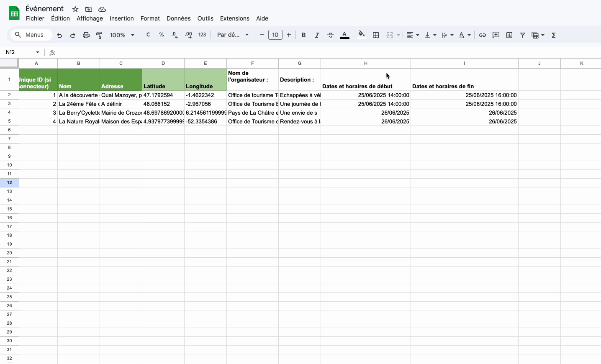Increase decimal places
601x364 pixels.
pos(188,35)
